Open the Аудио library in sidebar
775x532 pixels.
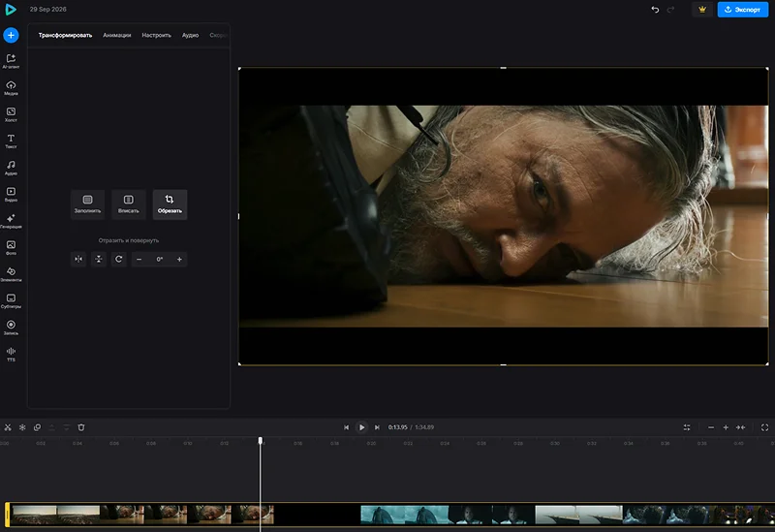[x=11, y=168]
